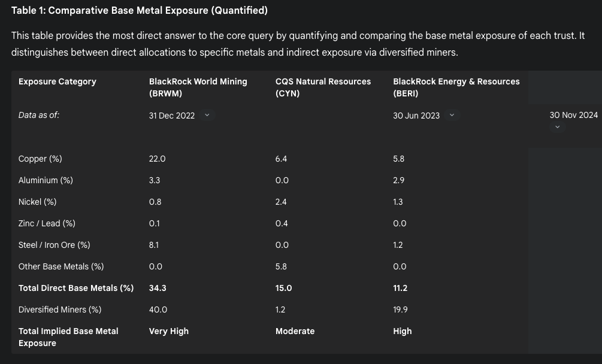The height and width of the screenshot is (364, 602).
Task: Click the '31 Dec 2022' date text
Action: pos(172,116)
